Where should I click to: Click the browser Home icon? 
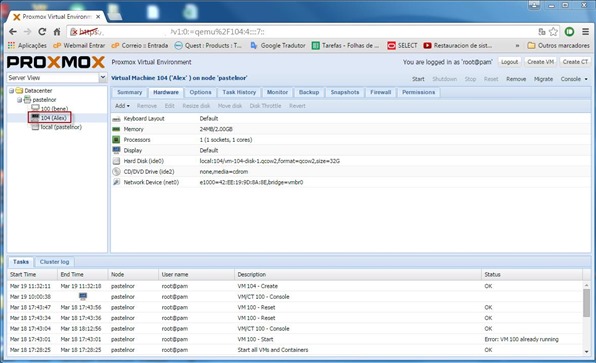coord(57,32)
